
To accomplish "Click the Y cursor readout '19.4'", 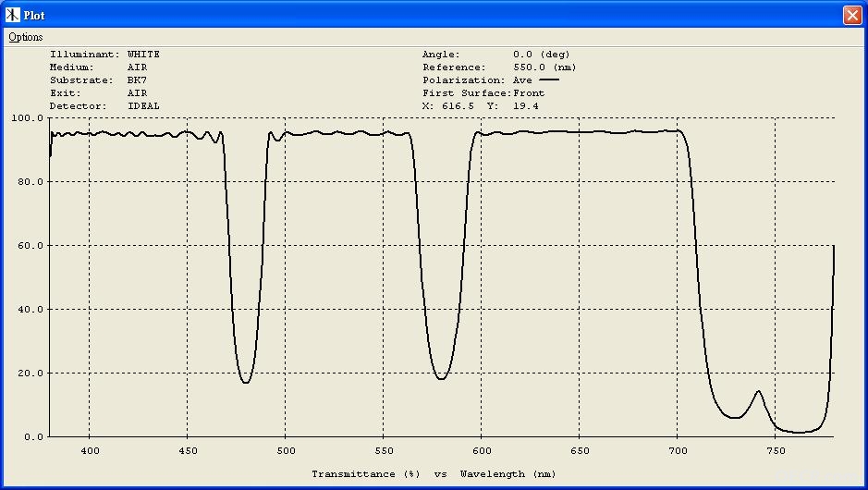I will (x=525, y=105).
